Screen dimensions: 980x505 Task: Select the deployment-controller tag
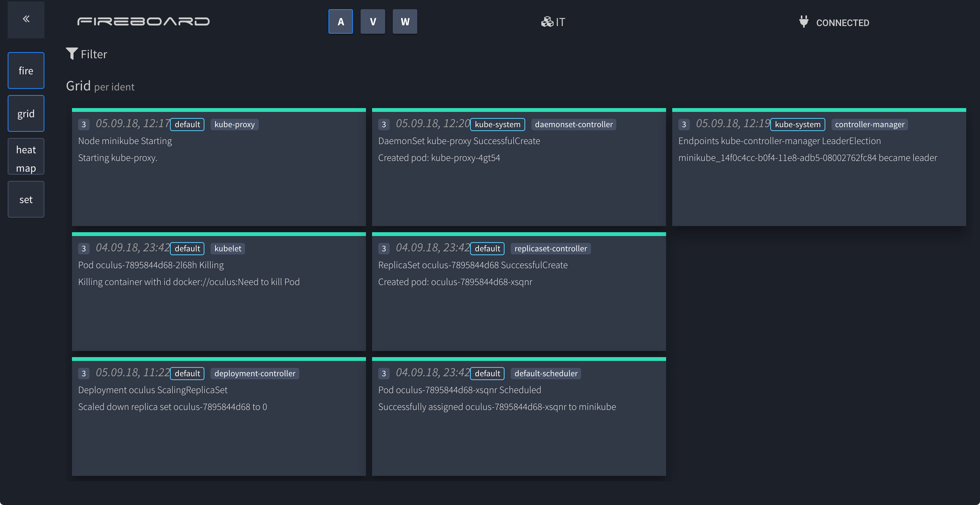(255, 374)
